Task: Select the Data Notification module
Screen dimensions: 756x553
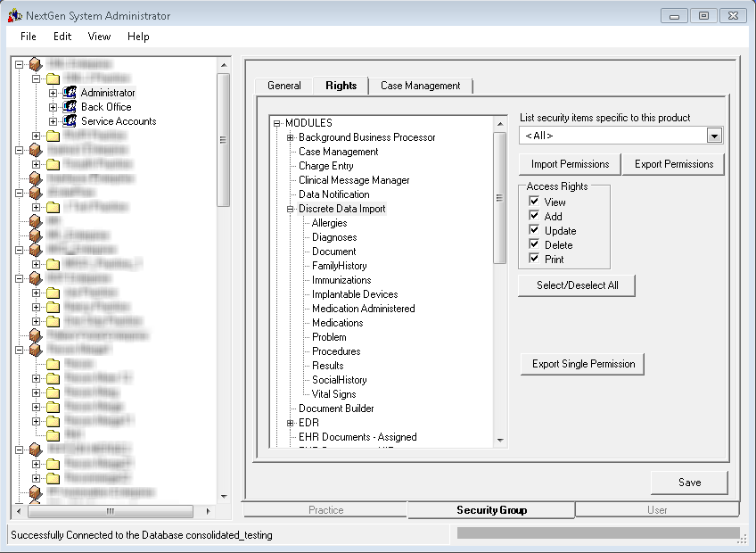Action: pos(334,194)
